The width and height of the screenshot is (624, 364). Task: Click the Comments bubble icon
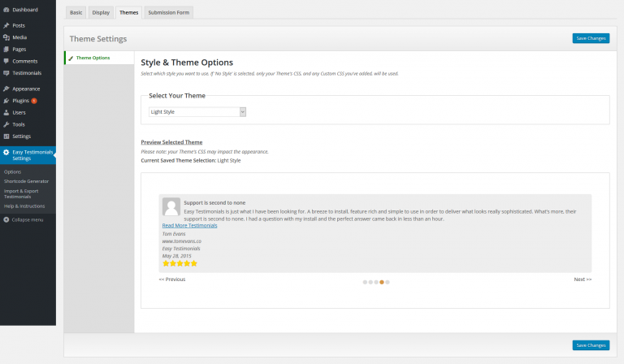click(x=6, y=61)
